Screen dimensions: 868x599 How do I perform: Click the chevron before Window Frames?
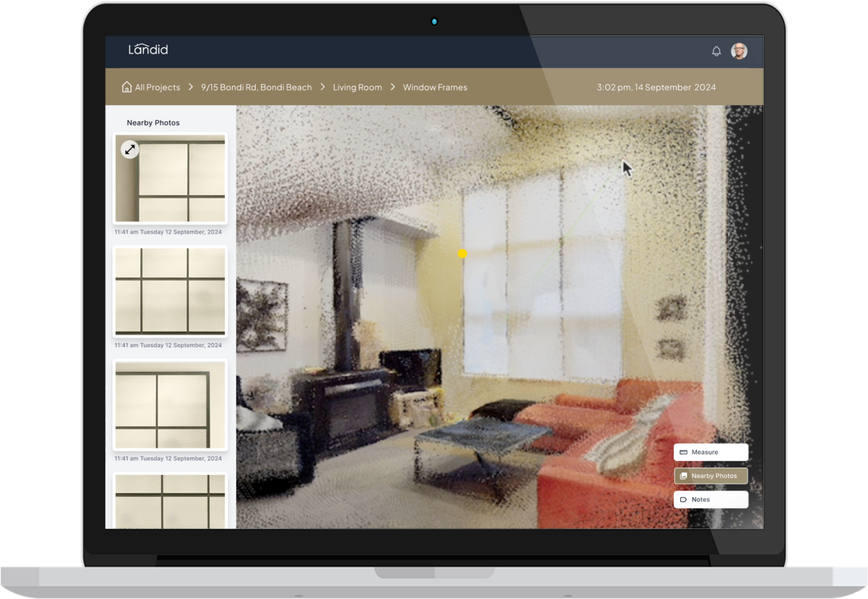393,87
